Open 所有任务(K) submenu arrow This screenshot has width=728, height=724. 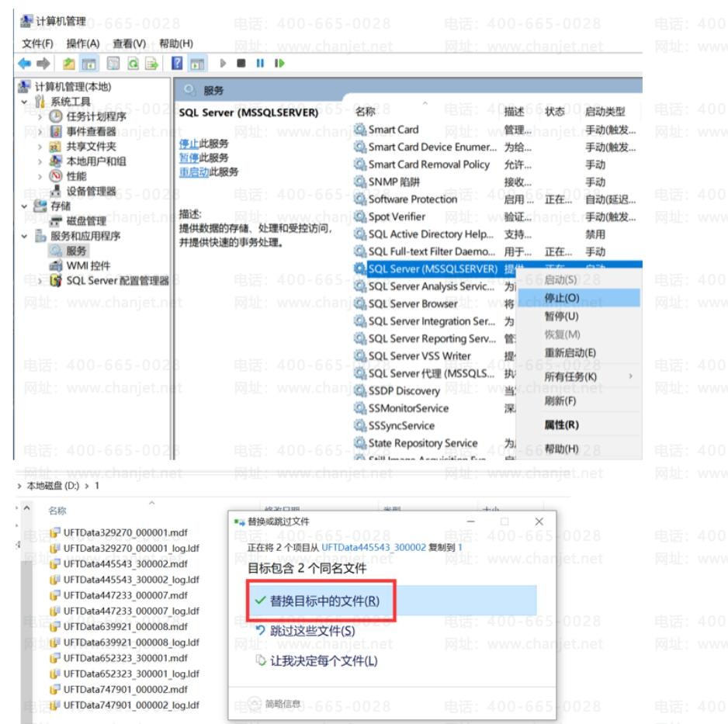point(630,376)
